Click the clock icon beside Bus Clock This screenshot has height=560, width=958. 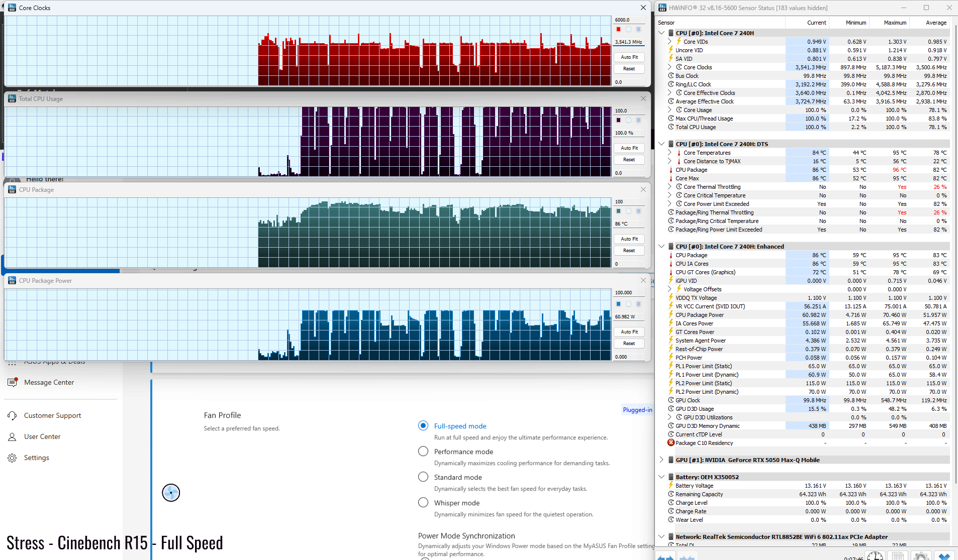[x=671, y=76]
